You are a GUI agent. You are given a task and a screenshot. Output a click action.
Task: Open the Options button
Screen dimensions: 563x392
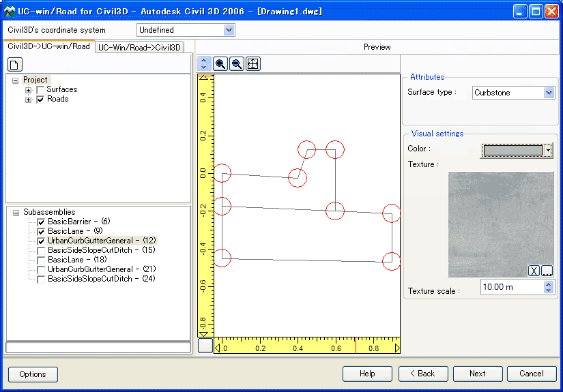(x=33, y=374)
